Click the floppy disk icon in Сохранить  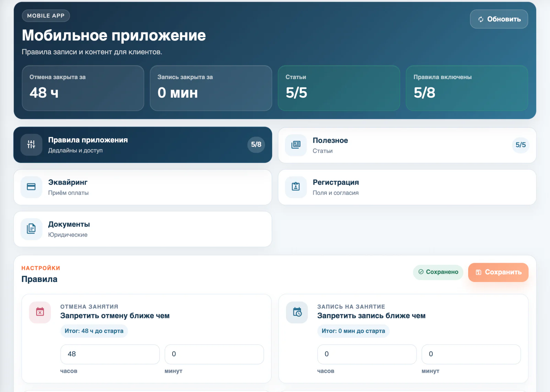tap(478, 272)
